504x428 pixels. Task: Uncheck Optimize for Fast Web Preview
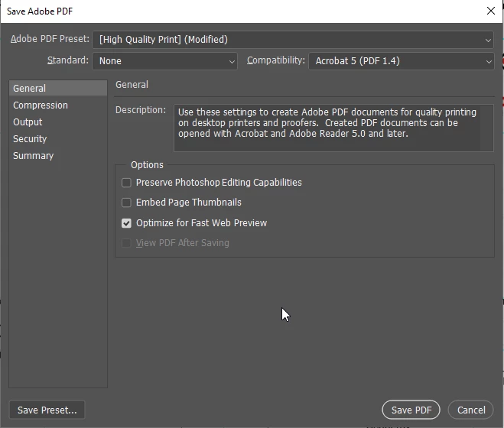click(126, 223)
